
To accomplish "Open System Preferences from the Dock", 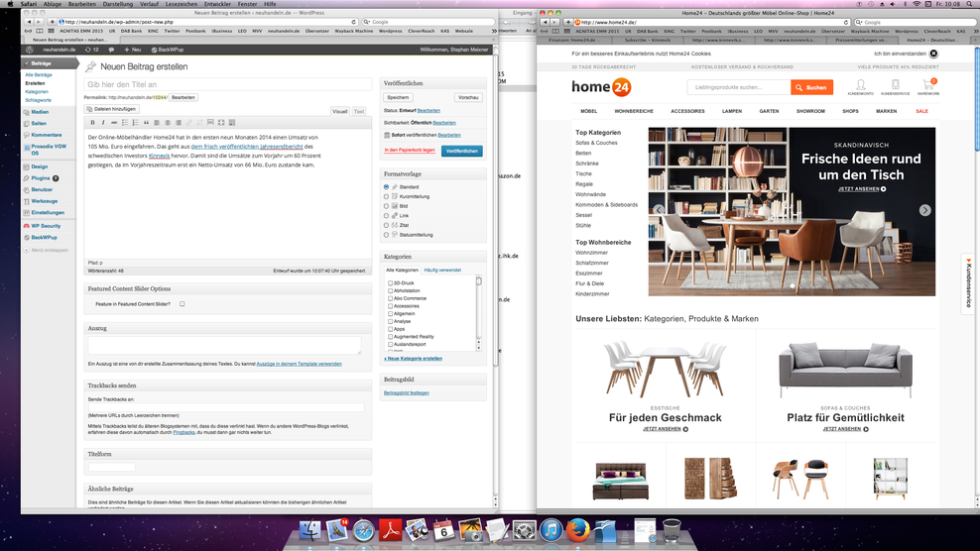I will 524,531.
